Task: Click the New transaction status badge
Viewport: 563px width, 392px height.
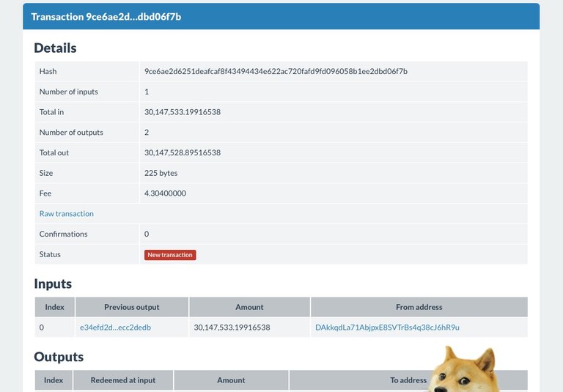Action: click(170, 255)
